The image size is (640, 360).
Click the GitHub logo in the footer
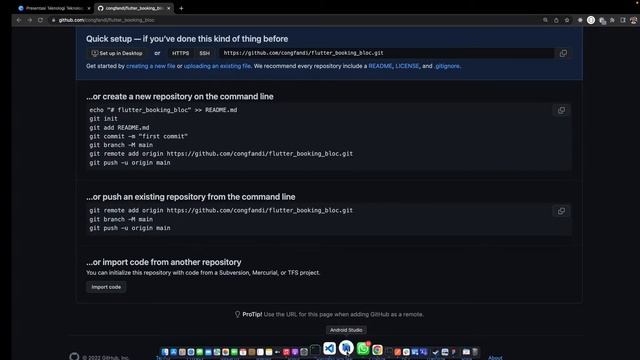pyautogui.click(x=74, y=357)
